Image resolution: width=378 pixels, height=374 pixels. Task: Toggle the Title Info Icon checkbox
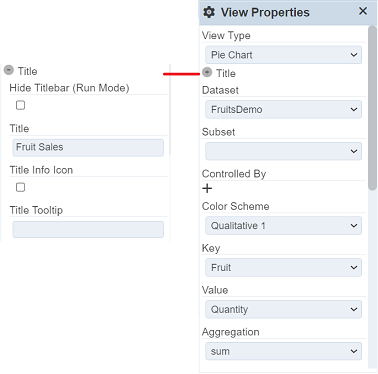click(20, 187)
